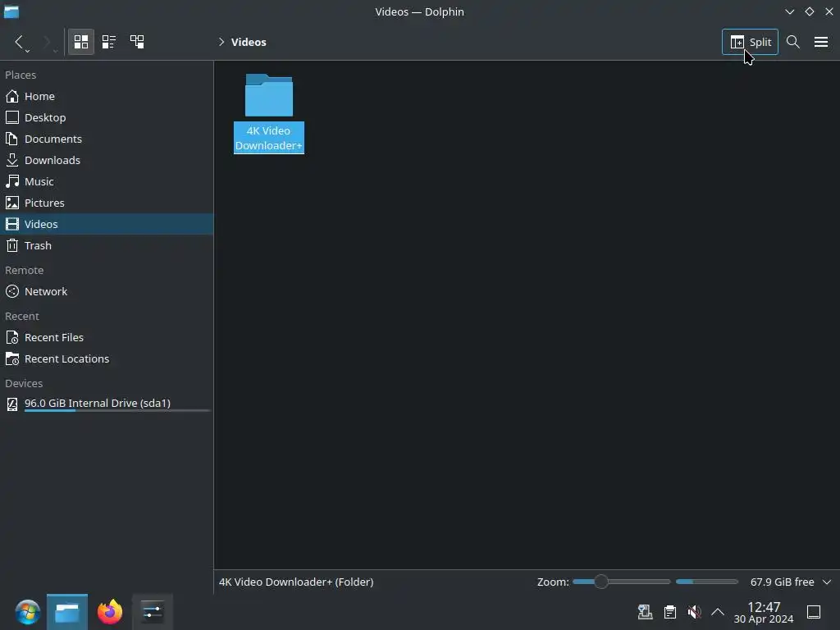Open Recent Files entry
This screenshot has width=840, height=630.
click(107, 337)
